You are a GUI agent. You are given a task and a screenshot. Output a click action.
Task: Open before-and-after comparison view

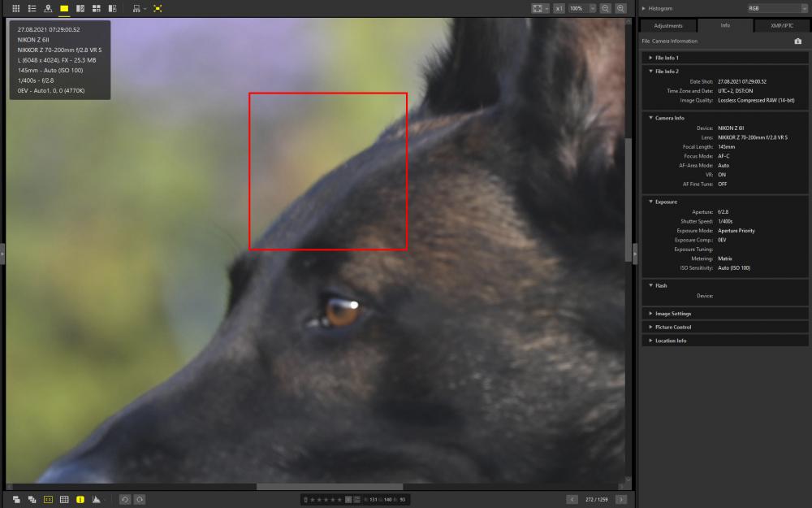(x=112, y=8)
